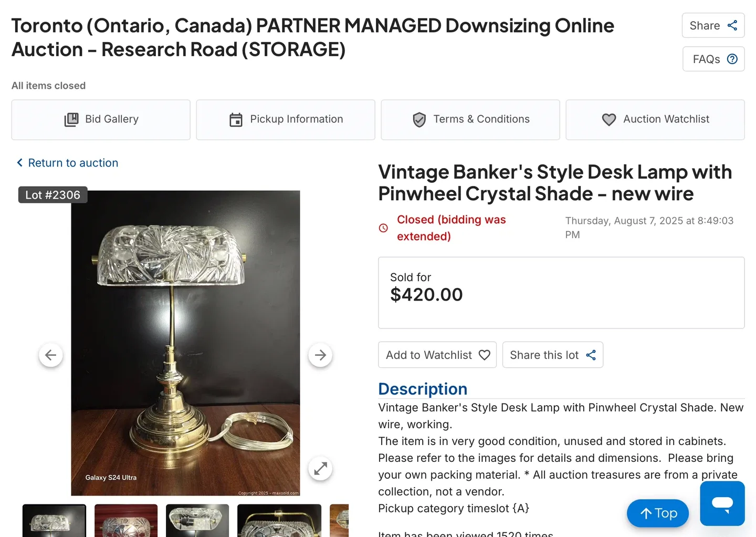The image size is (756, 537).
Task: Click the Auction Watchlist heart icon
Action: (608, 119)
